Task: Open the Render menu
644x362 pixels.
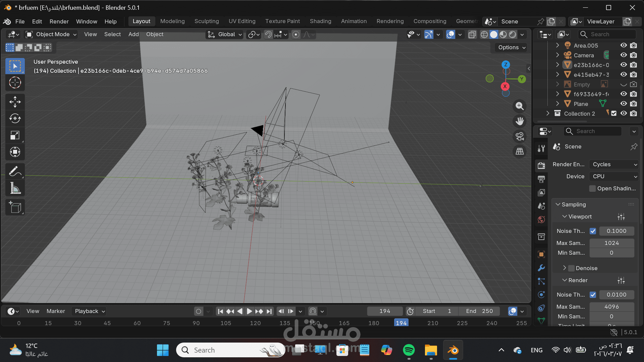Action: [59, 21]
